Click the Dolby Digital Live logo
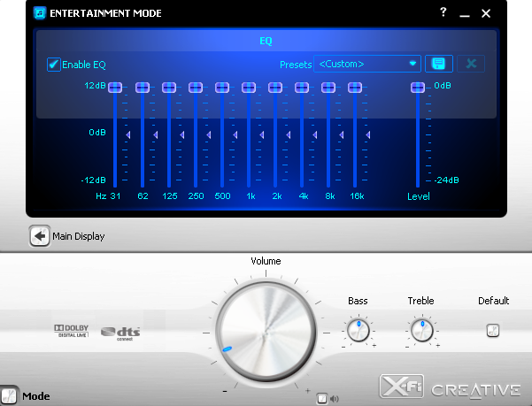The image size is (532, 406). pyautogui.click(x=72, y=331)
